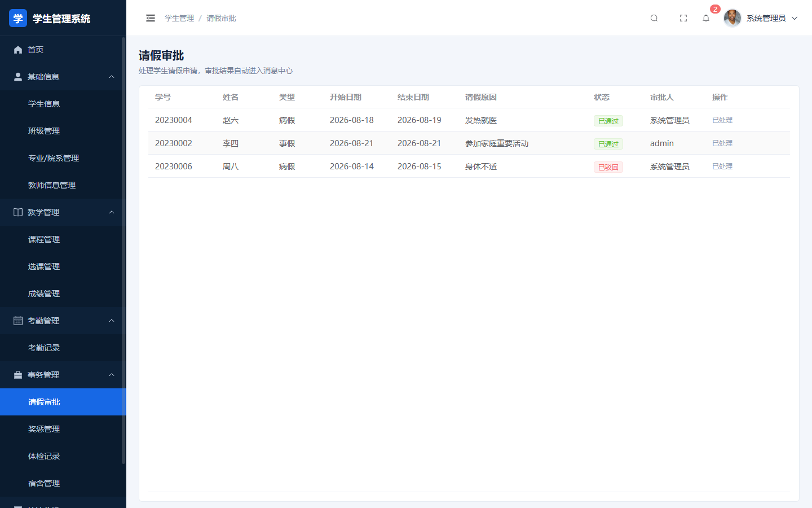Collapse the 基础信息 menu chevron

click(112, 77)
